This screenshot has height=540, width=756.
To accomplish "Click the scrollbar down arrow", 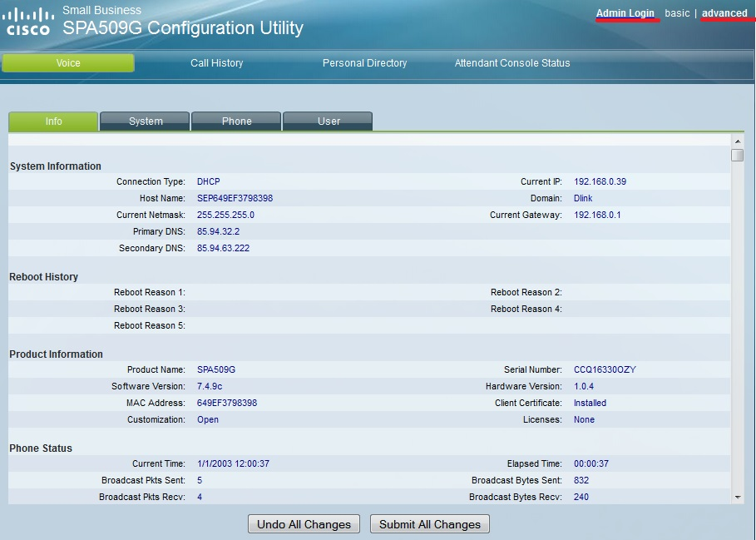I will [737, 497].
